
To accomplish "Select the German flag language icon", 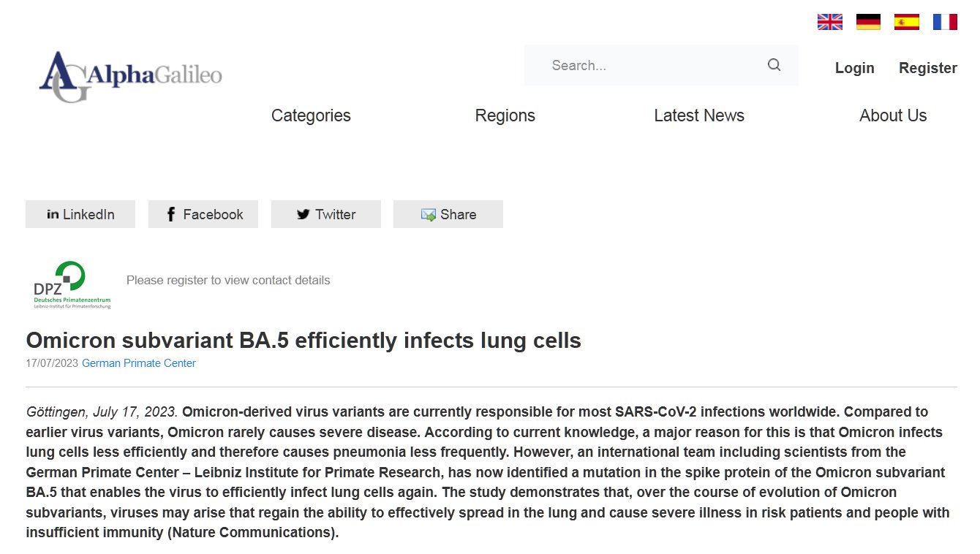I will 868,22.
